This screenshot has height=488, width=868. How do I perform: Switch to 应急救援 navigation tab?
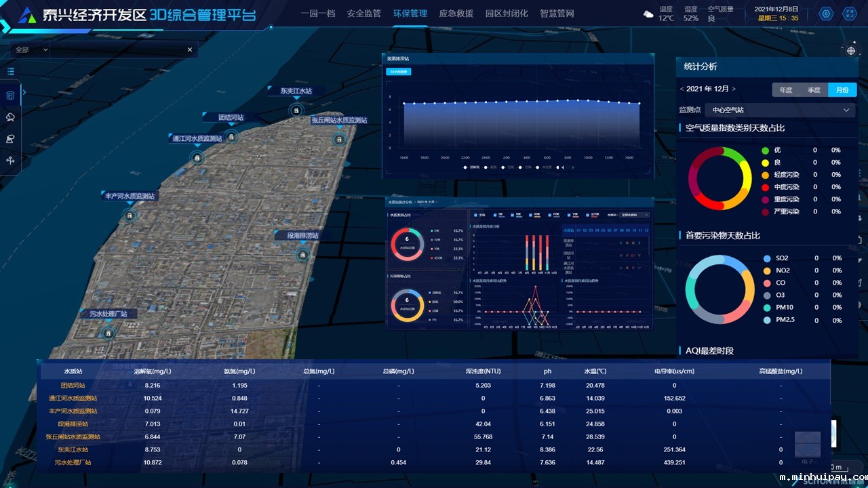456,14
